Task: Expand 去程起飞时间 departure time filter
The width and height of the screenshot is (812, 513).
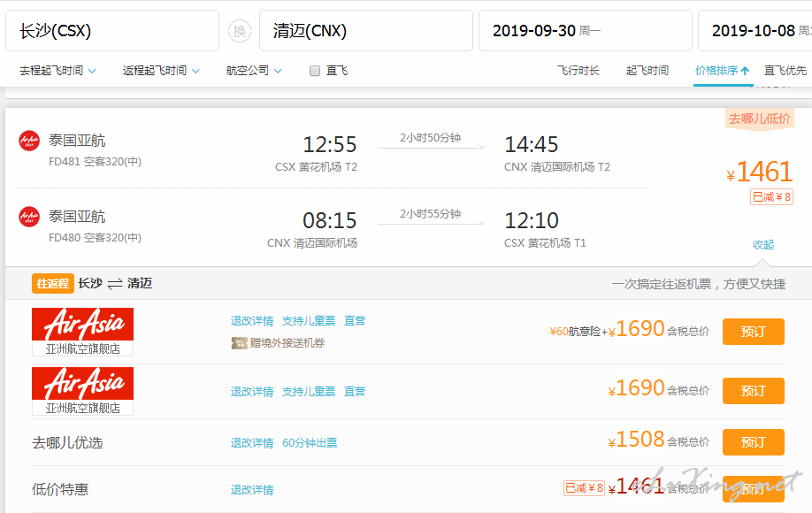Action: click(57, 71)
